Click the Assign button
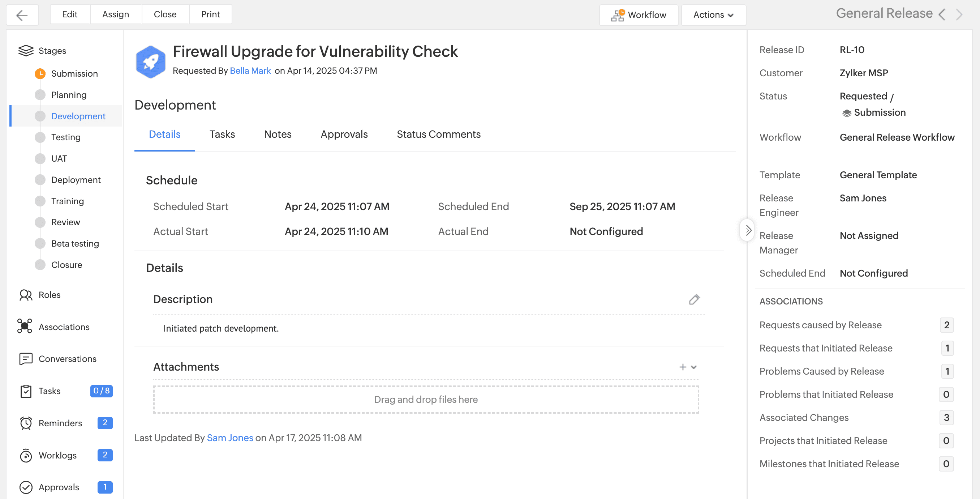Screen dimensions: 980x499 pyautogui.click(x=115, y=14)
